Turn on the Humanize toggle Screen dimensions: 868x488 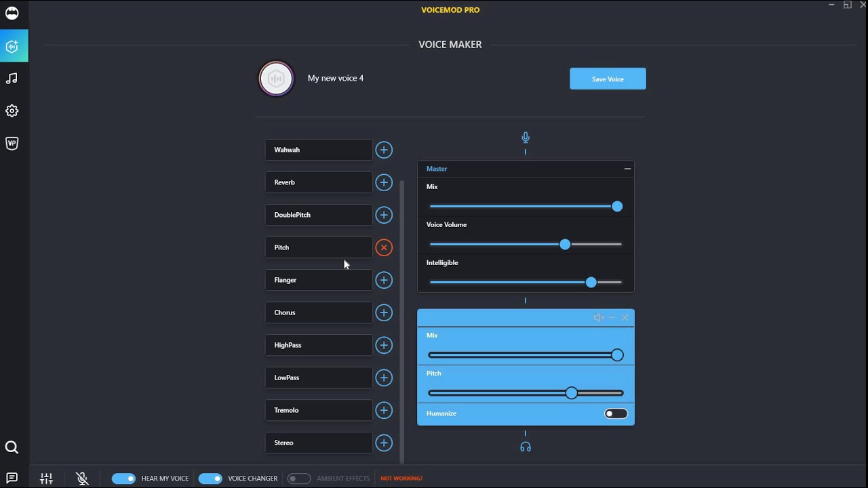(x=616, y=413)
